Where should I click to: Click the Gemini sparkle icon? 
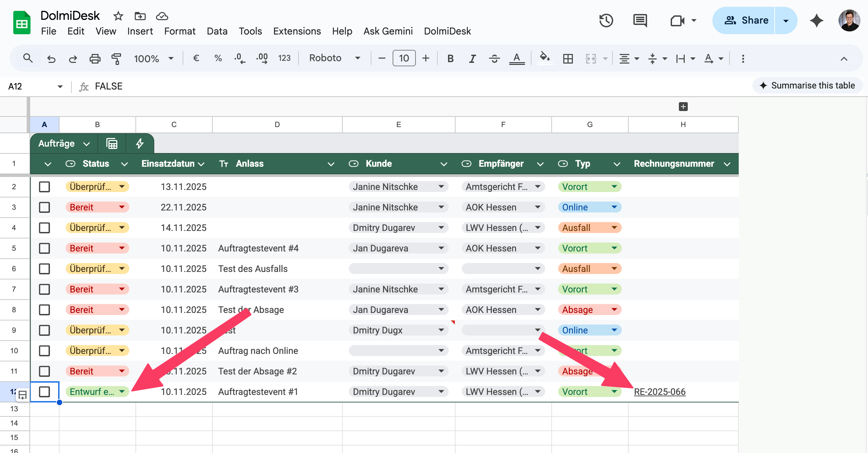pos(816,20)
